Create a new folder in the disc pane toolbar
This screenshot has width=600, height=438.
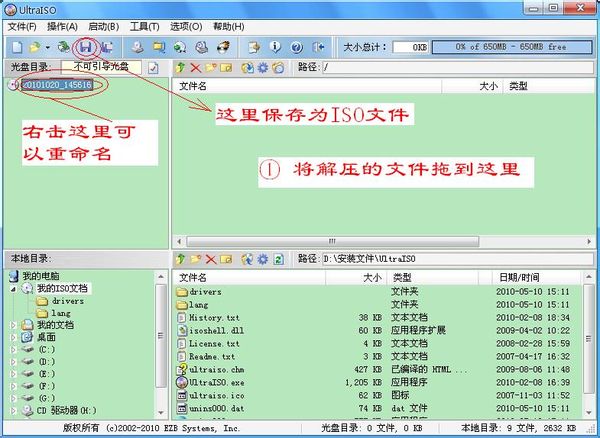coord(210,68)
